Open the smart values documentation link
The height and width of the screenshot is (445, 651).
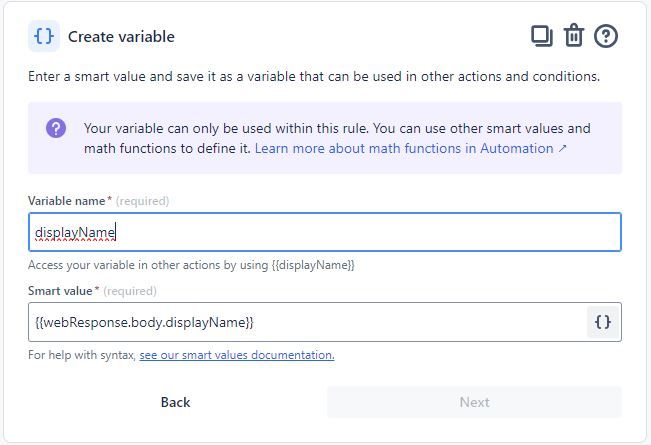click(x=237, y=355)
